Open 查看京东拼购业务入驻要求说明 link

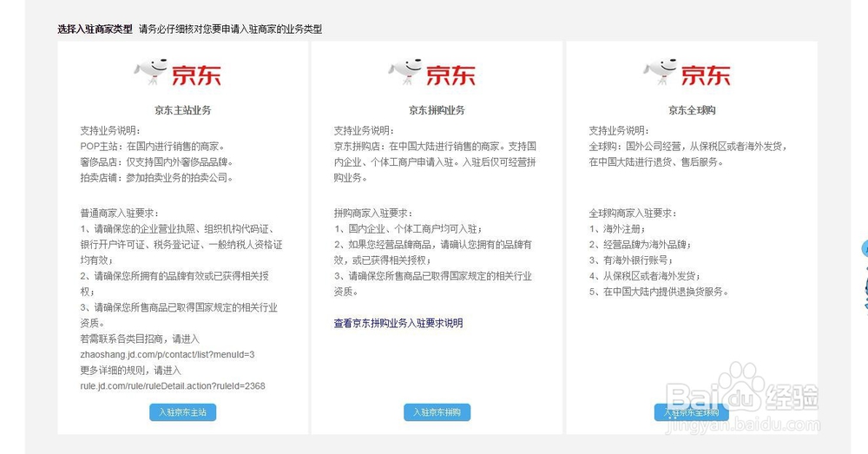point(398,323)
